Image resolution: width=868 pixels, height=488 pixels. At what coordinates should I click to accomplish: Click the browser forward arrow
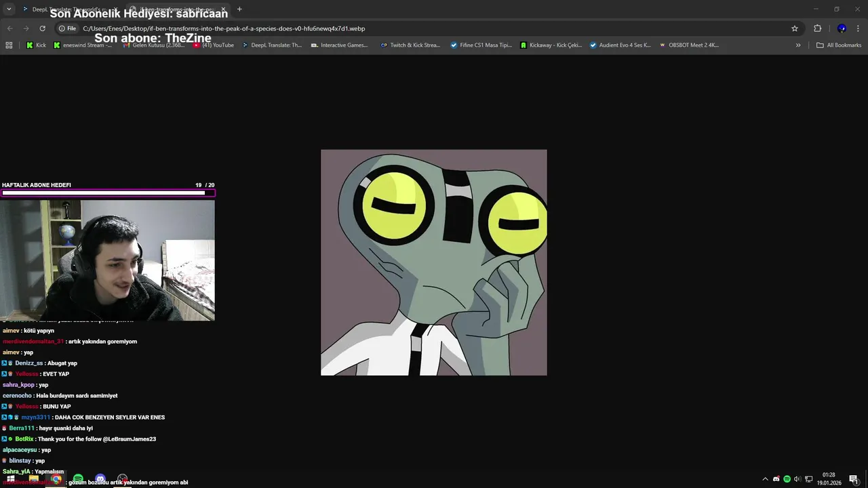pyautogui.click(x=26, y=28)
